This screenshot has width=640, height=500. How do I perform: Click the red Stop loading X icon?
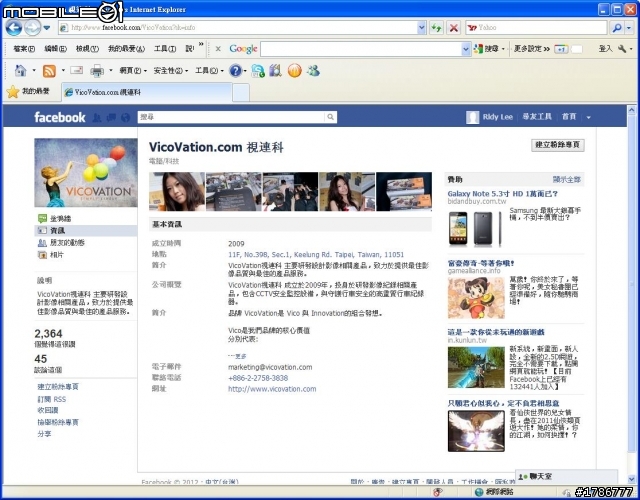coord(453,28)
